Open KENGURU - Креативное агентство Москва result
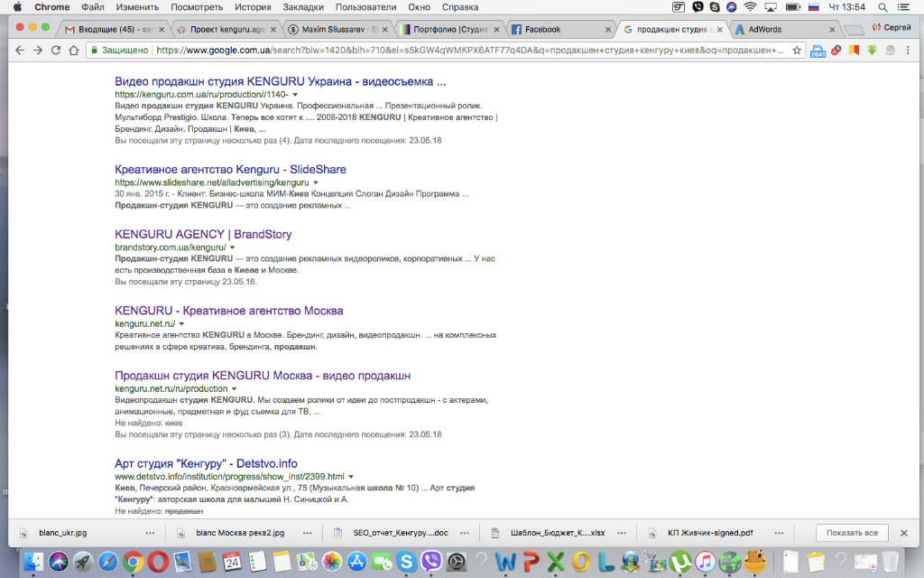Screen dimensions: 924x578 point(228,311)
